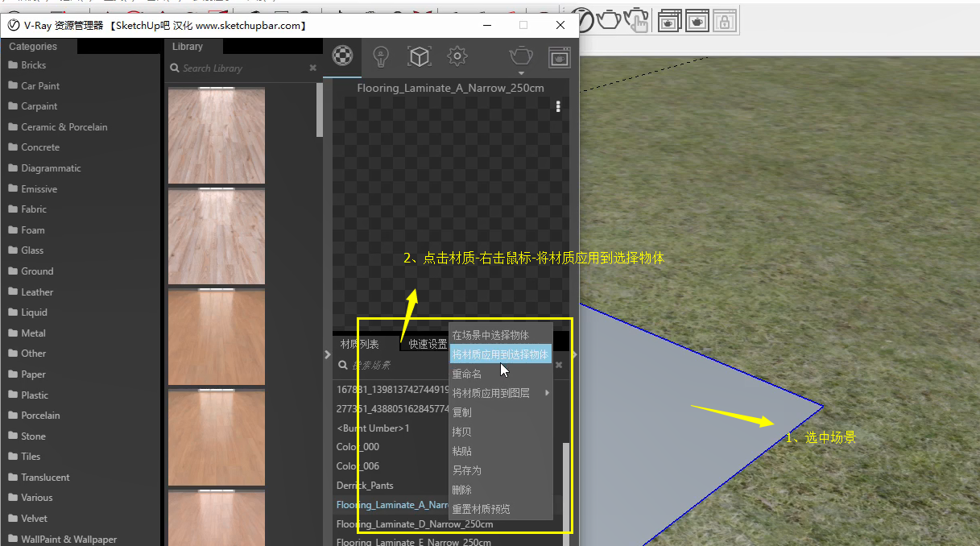The width and height of the screenshot is (980, 546).
Task: Select a wood flooring thumbnail in the library
Action: [x=216, y=135]
